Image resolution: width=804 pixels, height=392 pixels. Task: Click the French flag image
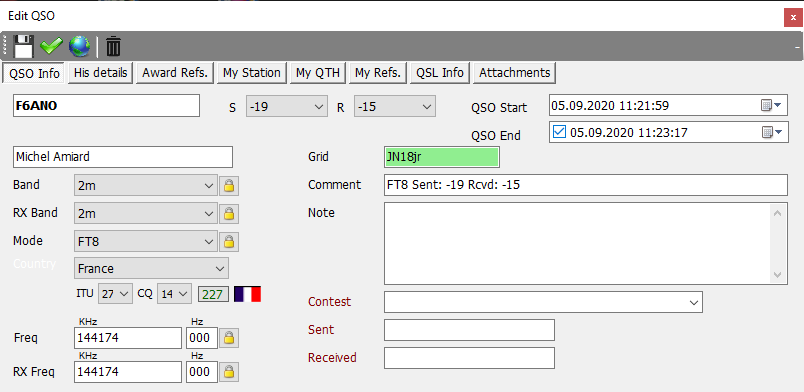pos(248,294)
